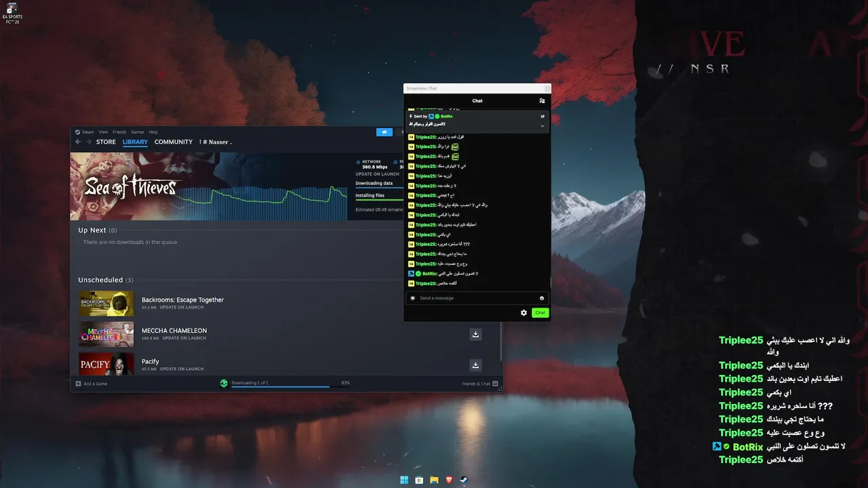
Task: Start the Pacify download with its icon
Action: point(475,365)
